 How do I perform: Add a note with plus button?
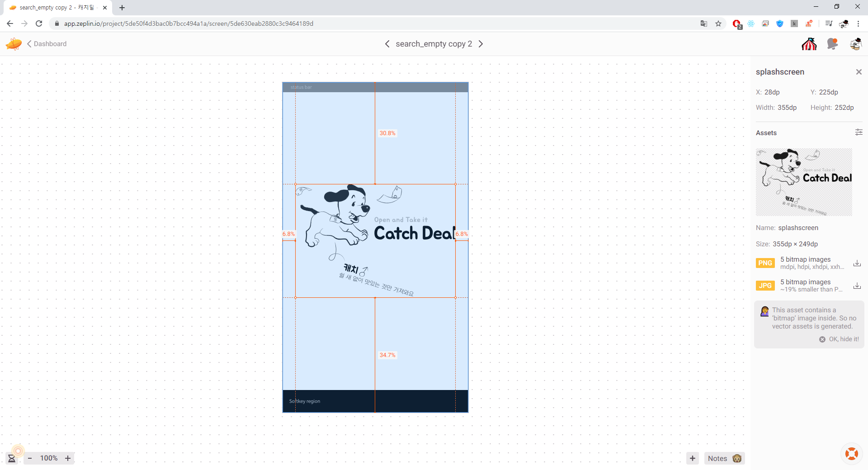click(693, 458)
